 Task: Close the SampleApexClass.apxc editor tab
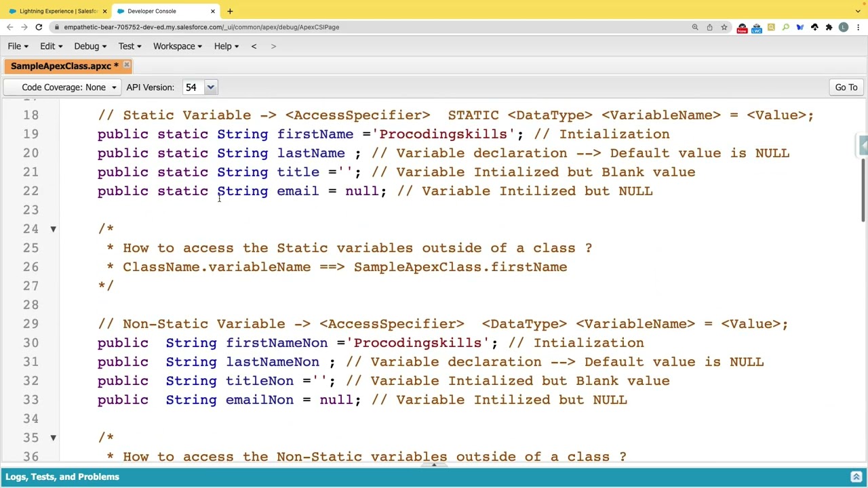pyautogui.click(x=127, y=66)
